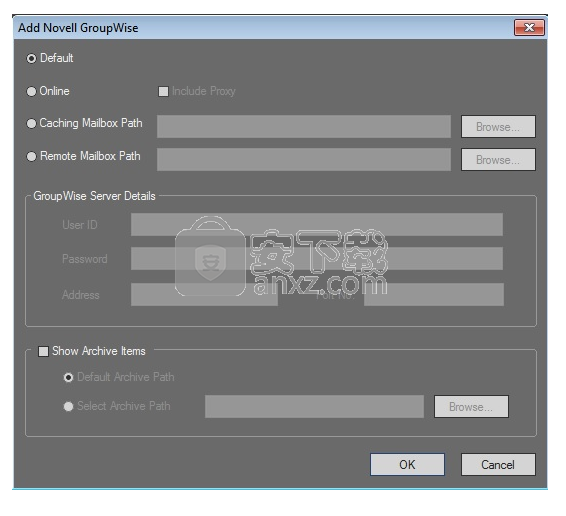Select the Online radio option
This screenshot has width=566, height=516.
click(x=31, y=91)
